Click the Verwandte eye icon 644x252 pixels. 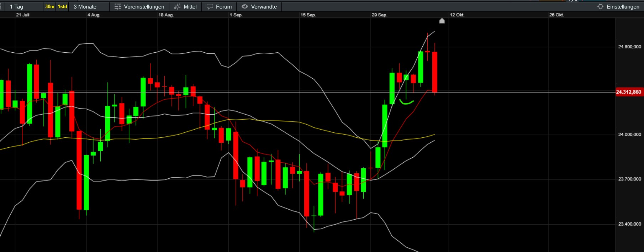(244, 6)
